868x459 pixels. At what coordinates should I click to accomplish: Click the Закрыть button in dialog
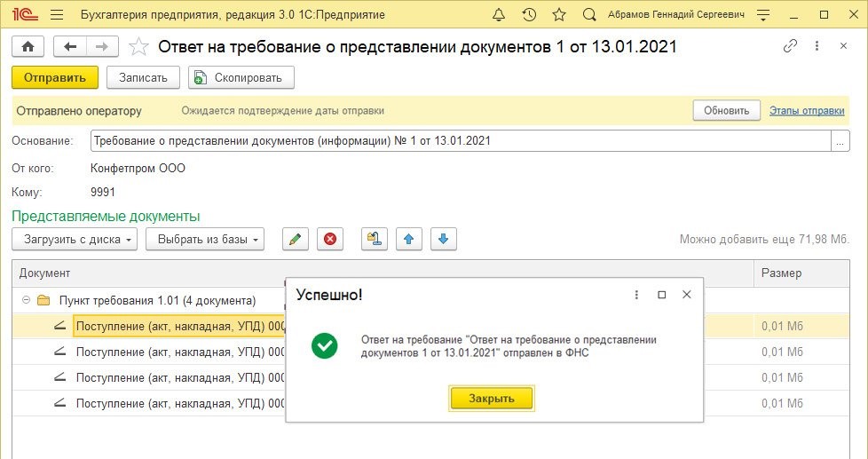pyautogui.click(x=492, y=398)
